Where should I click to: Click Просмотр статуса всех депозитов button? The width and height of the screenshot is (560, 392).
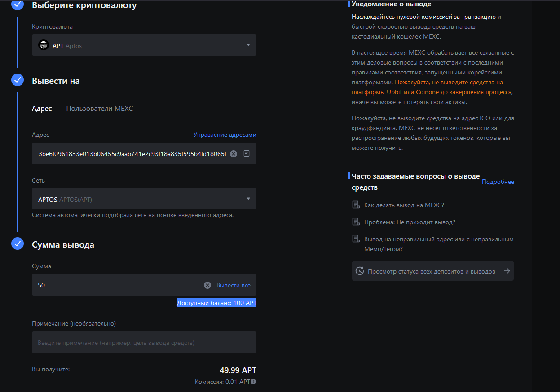[x=433, y=271]
